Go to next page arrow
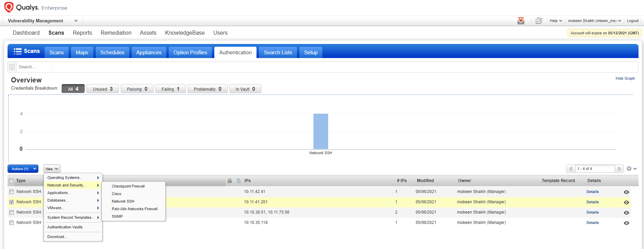This screenshot has height=249, width=644. pos(619,169)
